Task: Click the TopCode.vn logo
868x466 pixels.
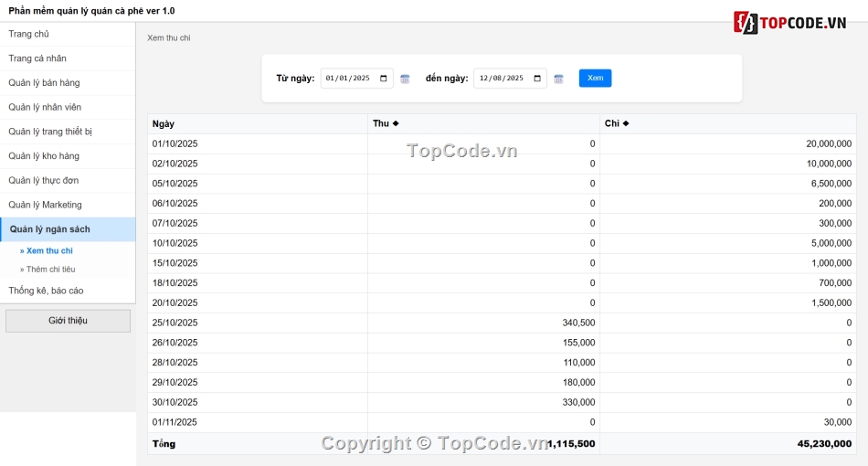Action: pyautogui.click(x=790, y=23)
